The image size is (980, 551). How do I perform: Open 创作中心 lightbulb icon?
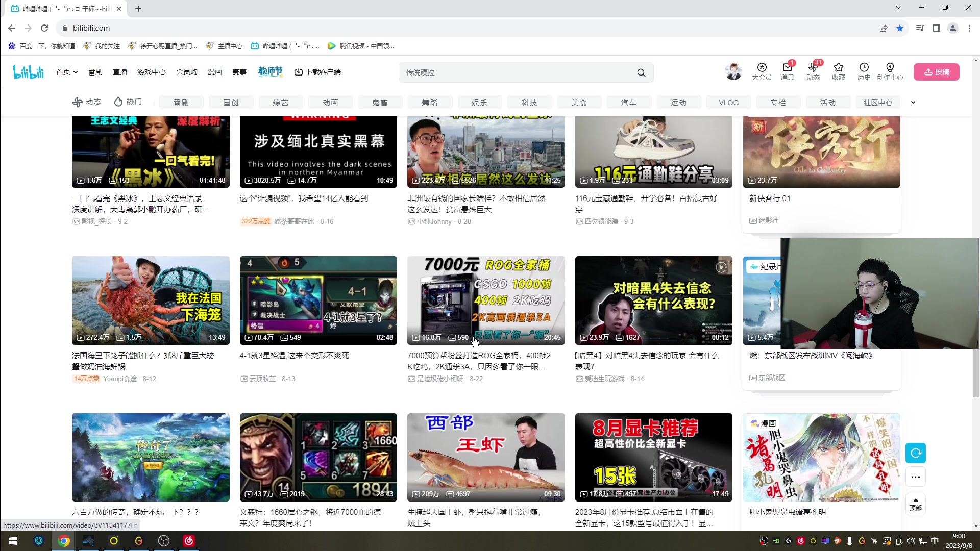[x=890, y=72]
